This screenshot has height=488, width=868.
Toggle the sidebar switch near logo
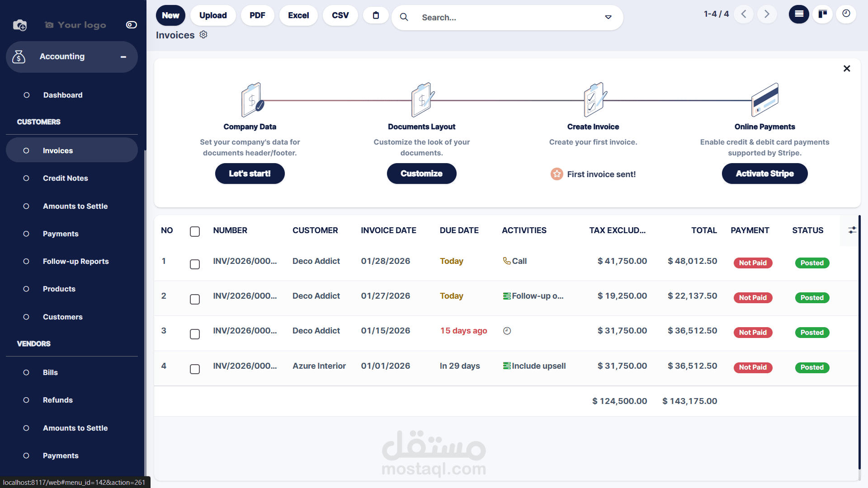pos(131,25)
